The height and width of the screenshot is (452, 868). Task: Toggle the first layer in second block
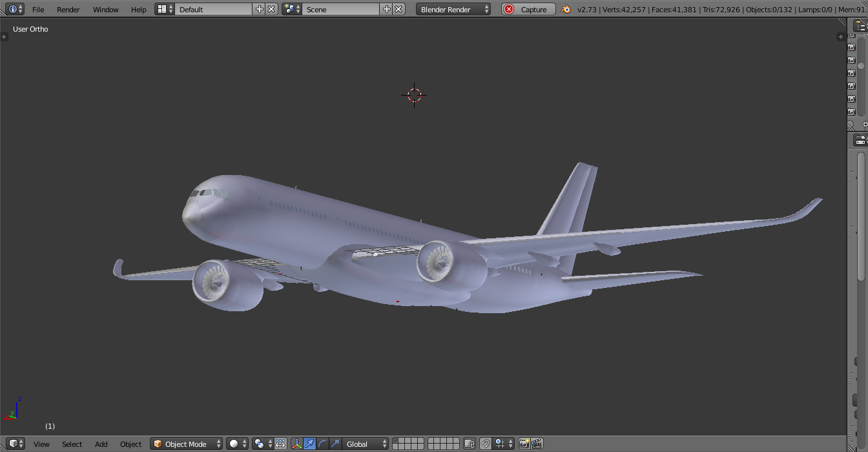pos(431,440)
